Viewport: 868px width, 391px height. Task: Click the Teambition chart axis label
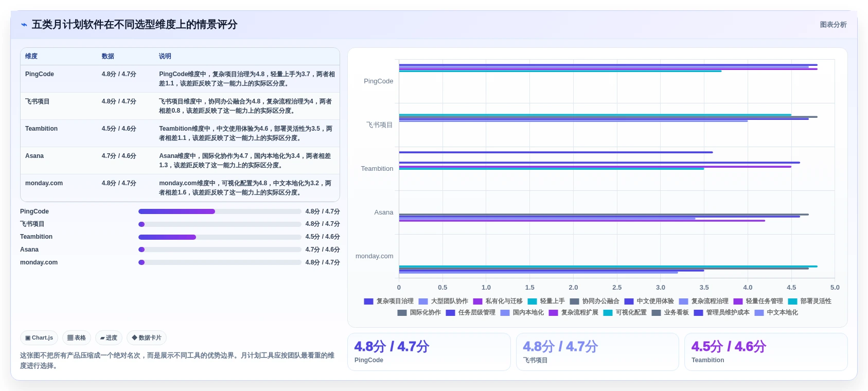point(377,169)
